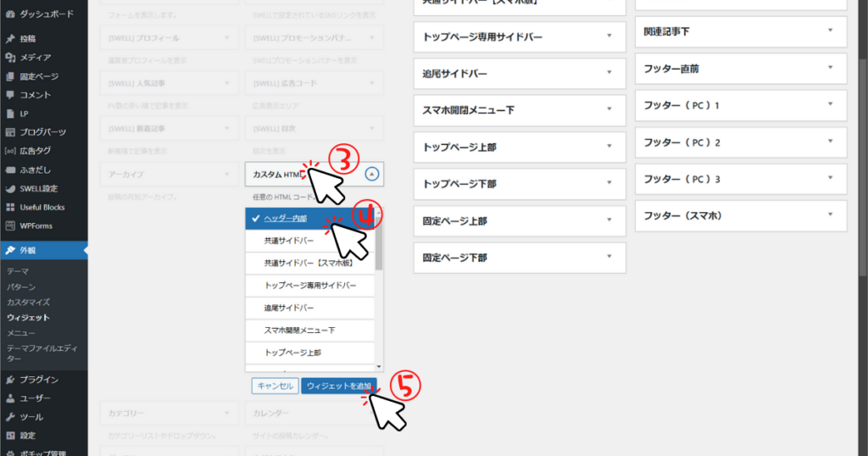The width and height of the screenshot is (868, 456).
Task: Click the プラグイン plug icon
Action: [x=10, y=380]
